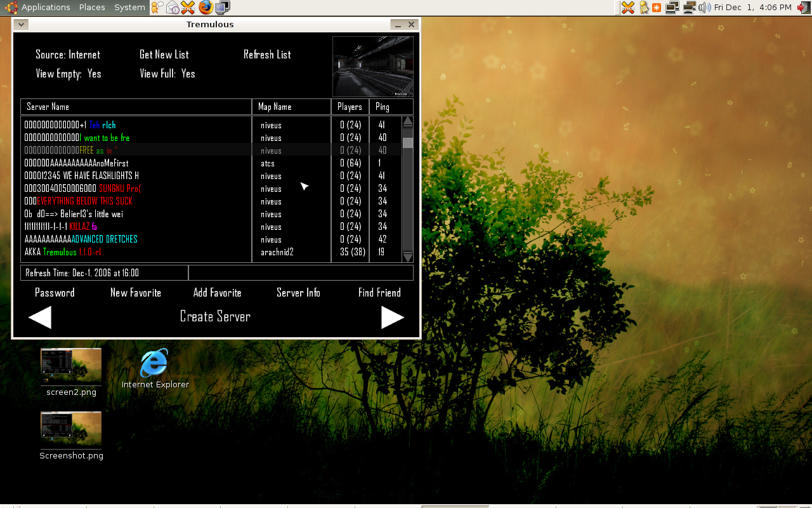Go to next menu with right arrow
812x508 pixels.
[392, 317]
